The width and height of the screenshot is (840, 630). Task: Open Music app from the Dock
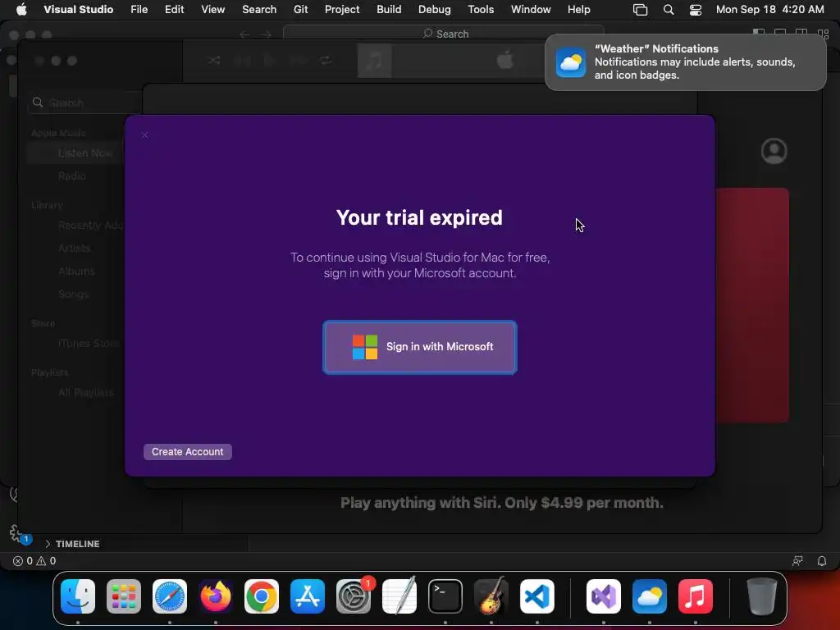pyautogui.click(x=696, y=596)
